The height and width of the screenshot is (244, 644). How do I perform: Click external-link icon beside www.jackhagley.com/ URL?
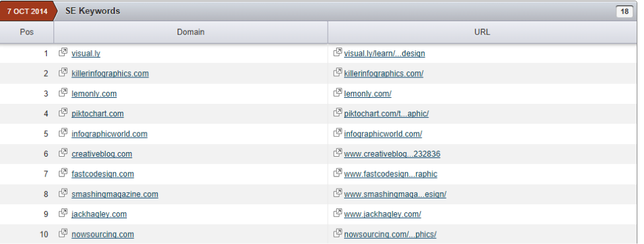coord(338,213)
